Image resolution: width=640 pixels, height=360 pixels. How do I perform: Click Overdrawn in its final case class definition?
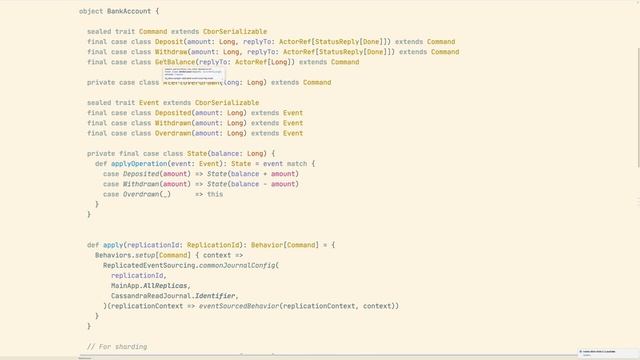[173, 133]
